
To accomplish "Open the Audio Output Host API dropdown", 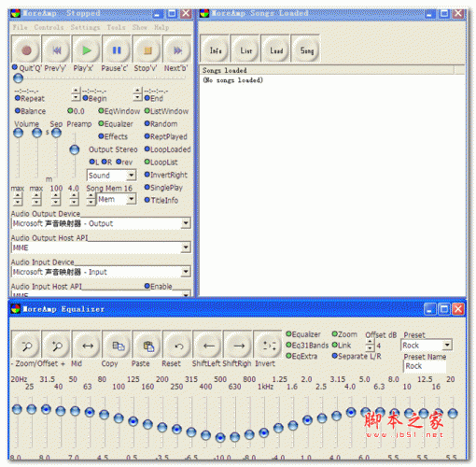I will (186, 248).
